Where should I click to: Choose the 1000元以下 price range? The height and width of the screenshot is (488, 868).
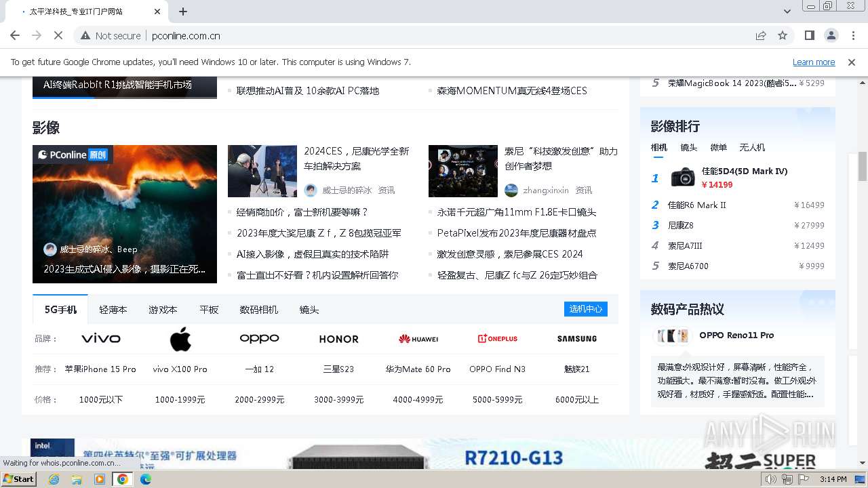click(101, 400)
